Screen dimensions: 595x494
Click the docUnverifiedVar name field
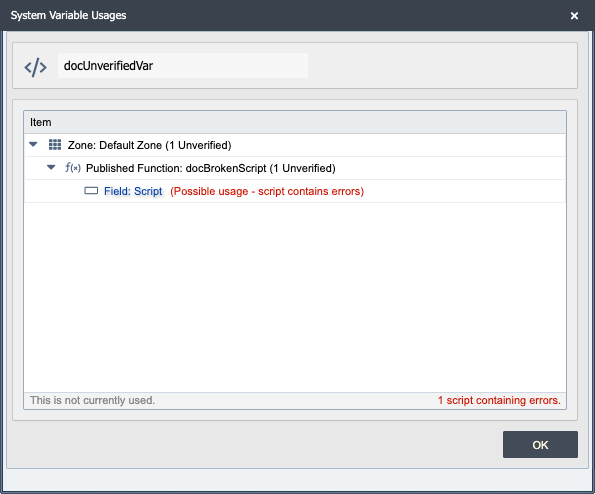click(x=183, y=66)
